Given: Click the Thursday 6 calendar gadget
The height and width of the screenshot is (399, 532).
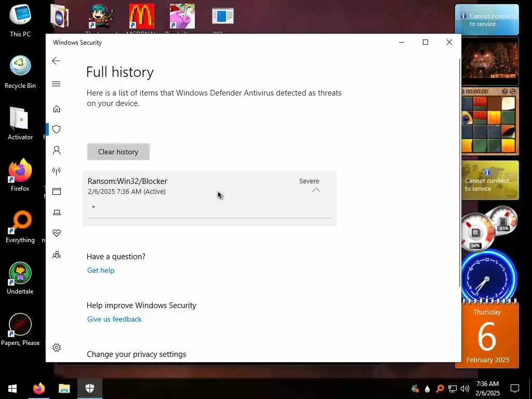Looking at the screenshot, I should 487,335.
